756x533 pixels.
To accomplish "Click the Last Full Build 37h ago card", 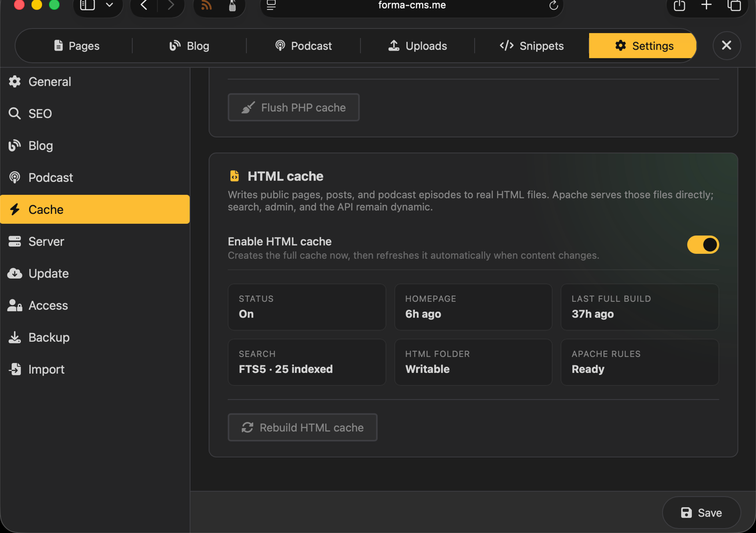I will [x=640, y=307].
